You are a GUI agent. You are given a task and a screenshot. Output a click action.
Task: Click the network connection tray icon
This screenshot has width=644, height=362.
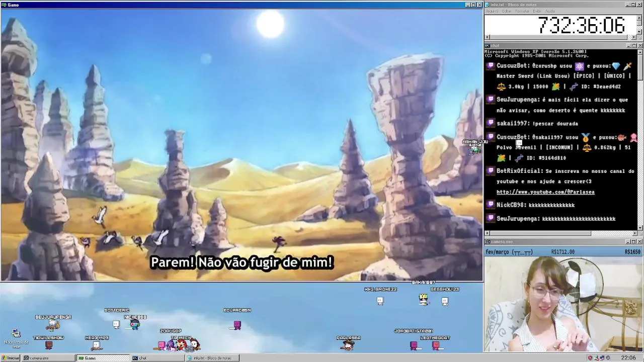(x=602, y=358)
